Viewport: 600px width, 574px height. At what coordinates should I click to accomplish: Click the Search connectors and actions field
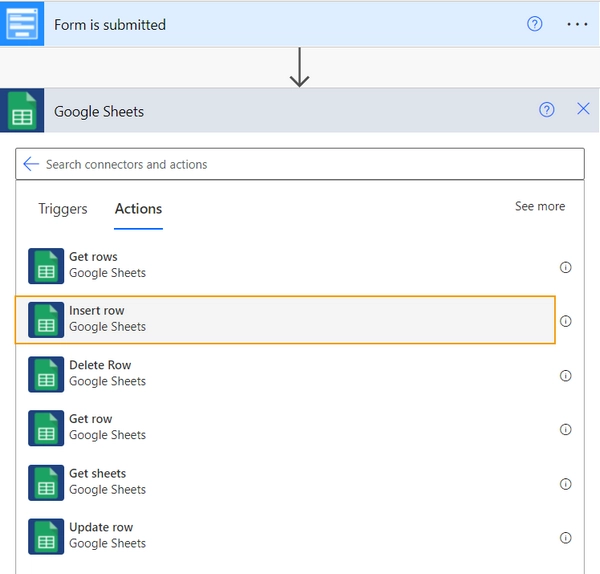tap(300, 164)
